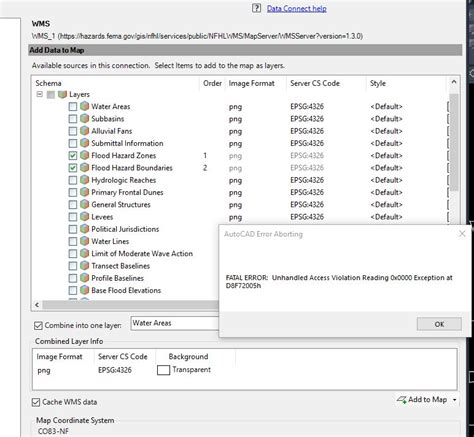Open the Levees Style default dropdown

(386, 217)
